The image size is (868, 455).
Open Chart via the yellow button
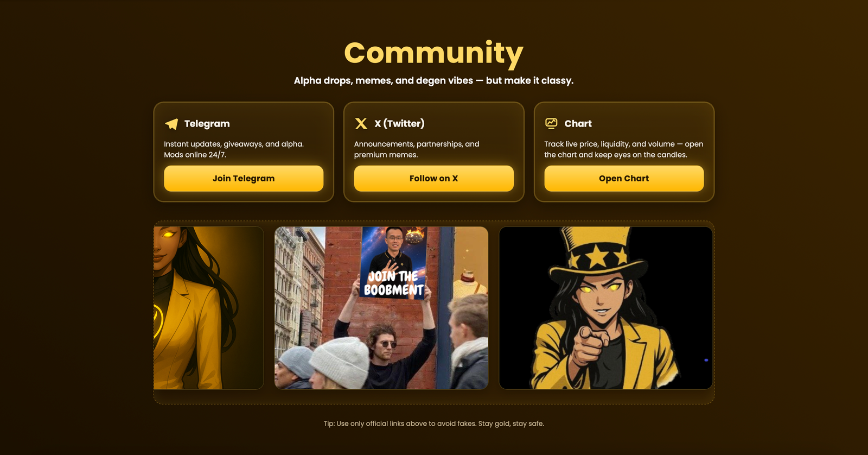click(624, 178)
